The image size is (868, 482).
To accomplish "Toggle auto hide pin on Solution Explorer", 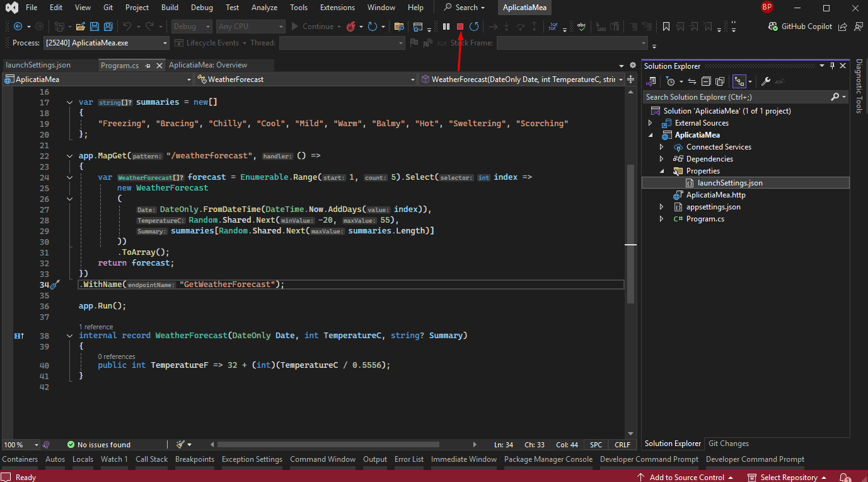I will (832, 66).
